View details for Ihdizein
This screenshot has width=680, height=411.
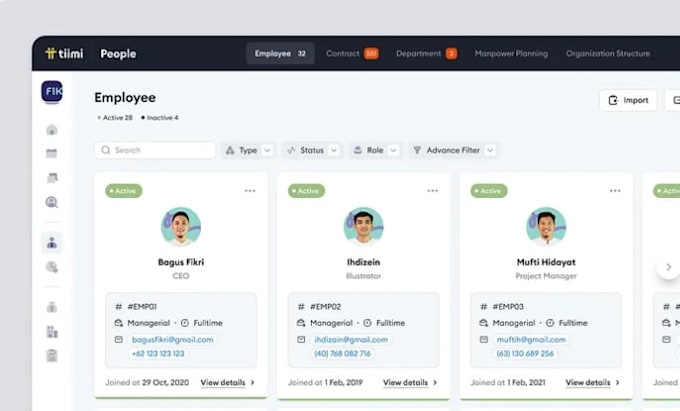click(x=410, y=382)
